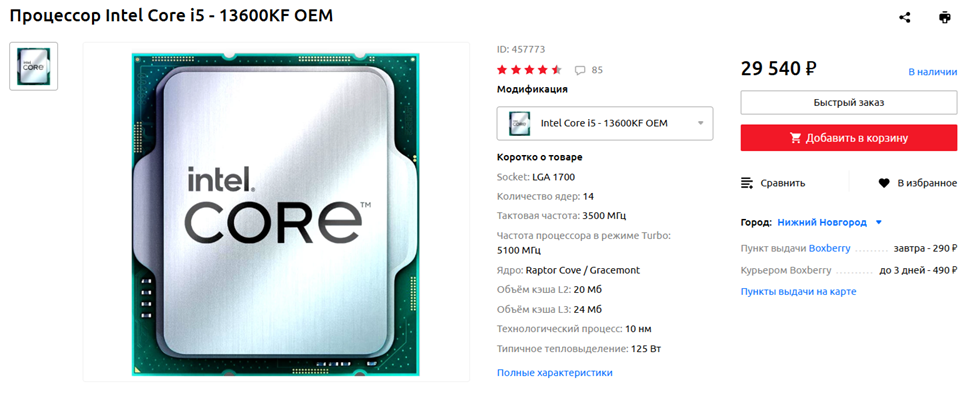This screenshot has width=974, height=400.
Task: Click the print icon
Action: pos(944,17)
